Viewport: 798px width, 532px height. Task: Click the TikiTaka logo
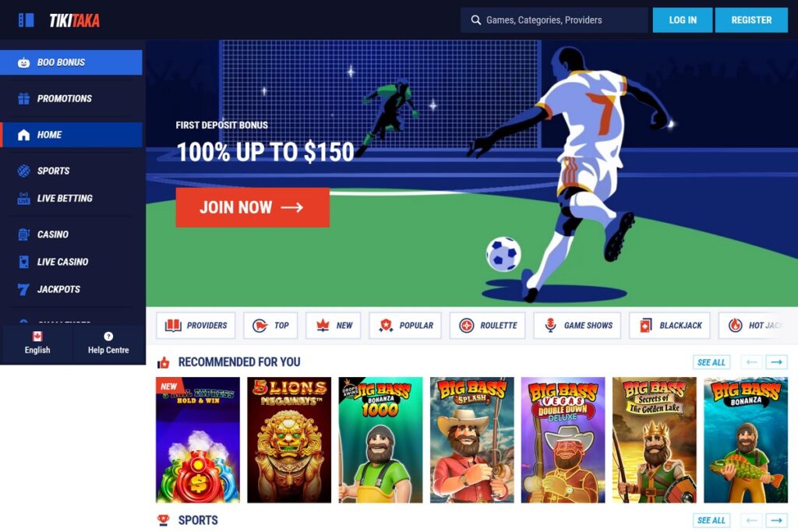(x=74, y=20)
